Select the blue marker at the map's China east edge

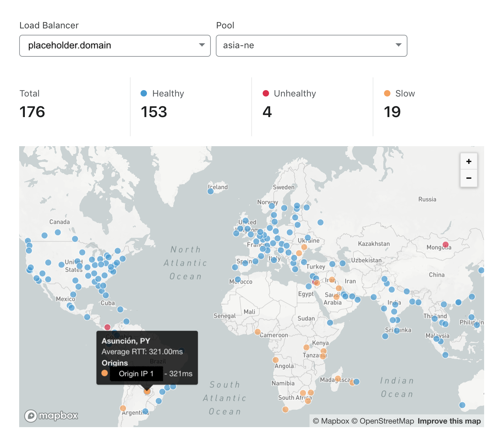pyautogui.click(x=481, y=270)
